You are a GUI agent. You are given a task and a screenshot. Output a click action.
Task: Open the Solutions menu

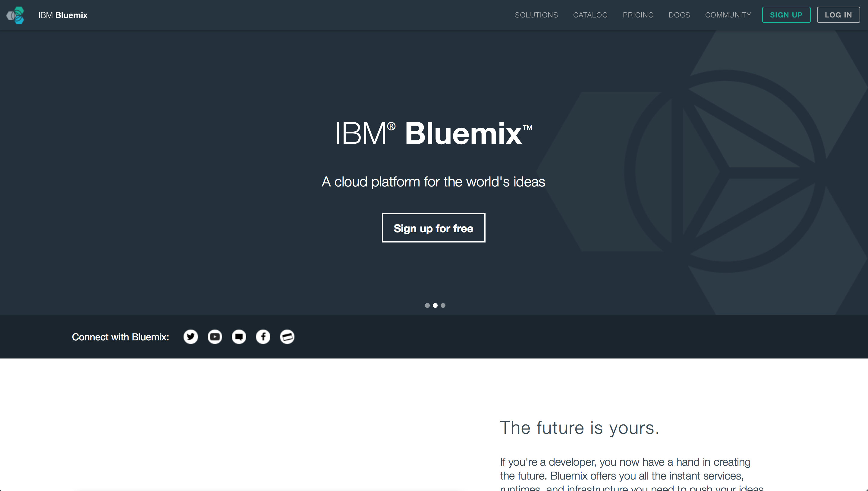[536, 15]
